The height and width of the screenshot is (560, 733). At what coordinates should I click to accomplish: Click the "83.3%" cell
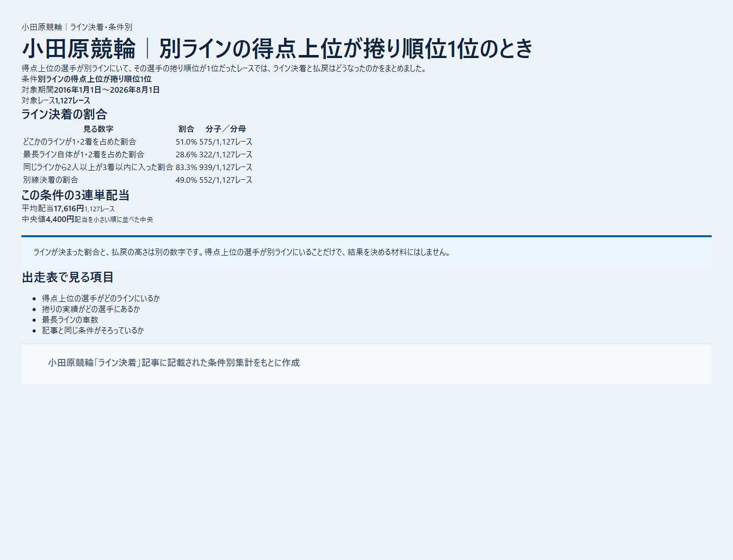pyautogui.click(x=186, y=167)
